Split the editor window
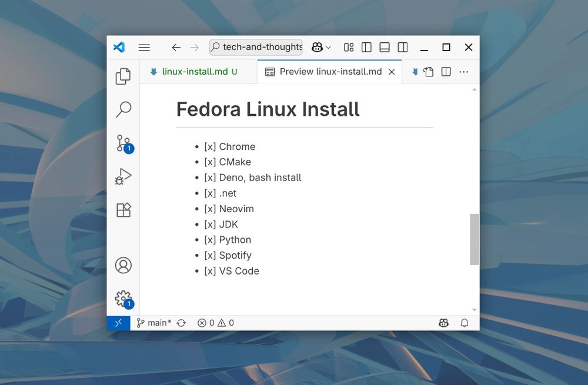 [x=446, y=71]
